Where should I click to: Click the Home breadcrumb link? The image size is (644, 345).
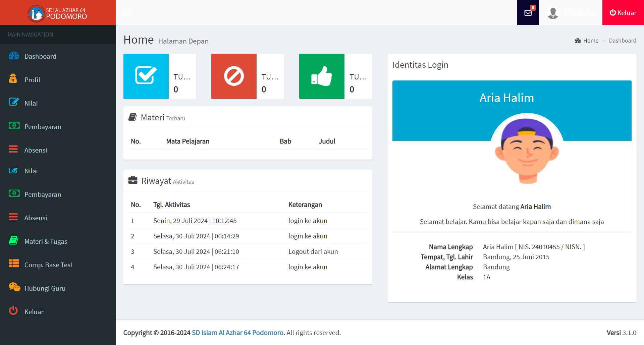tap(590, 41)
